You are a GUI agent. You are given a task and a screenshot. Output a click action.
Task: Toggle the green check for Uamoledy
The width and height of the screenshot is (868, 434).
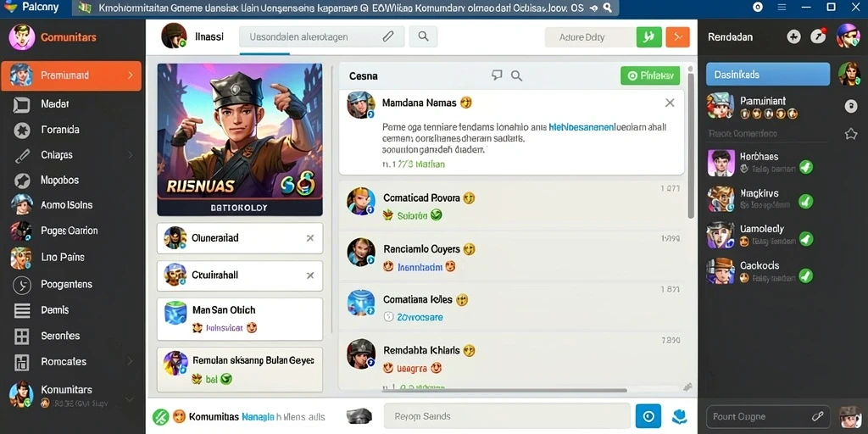tap(806, 238)
